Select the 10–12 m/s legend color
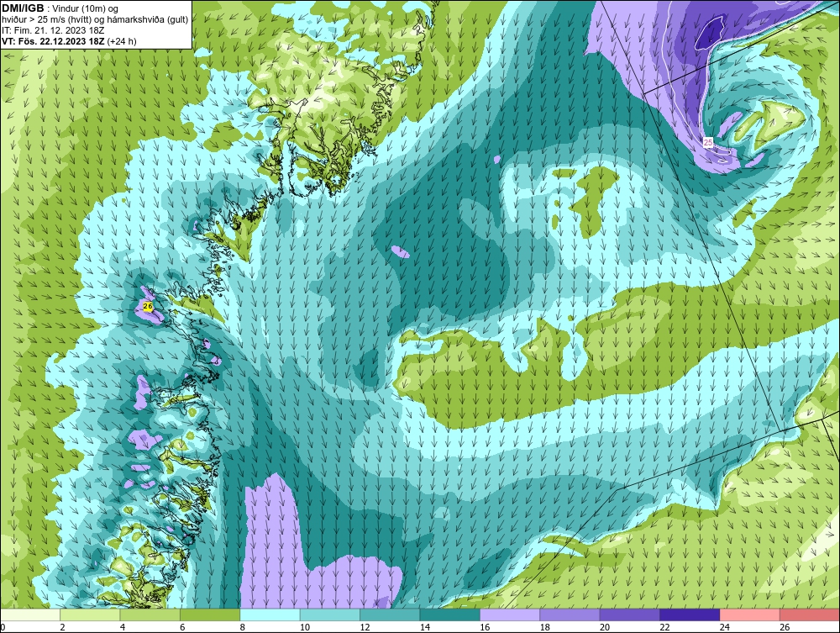The width and height of the screenshot is (840, 633). 330,615
